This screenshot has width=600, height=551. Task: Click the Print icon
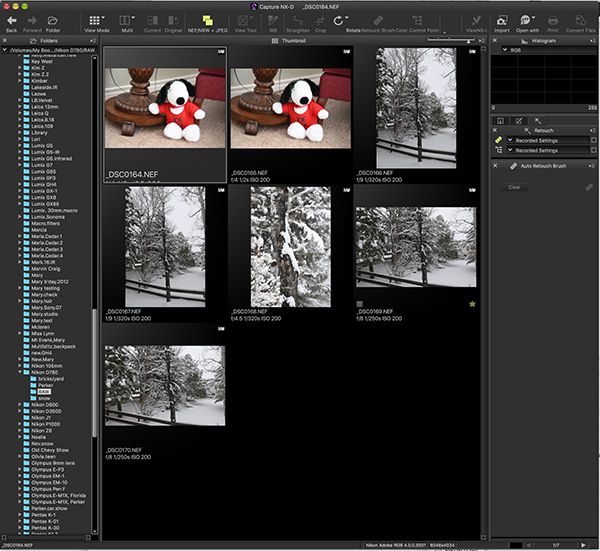[x=553, y=21]
